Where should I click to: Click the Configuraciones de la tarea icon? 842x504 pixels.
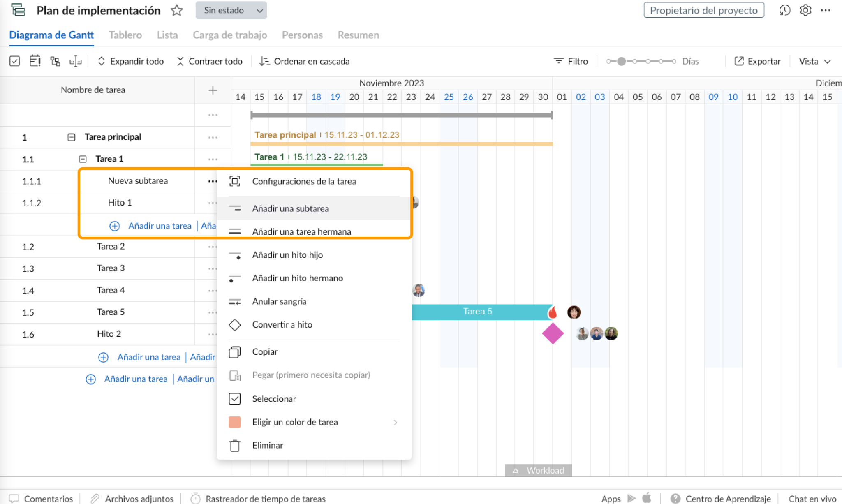click(x=235, y=181)
